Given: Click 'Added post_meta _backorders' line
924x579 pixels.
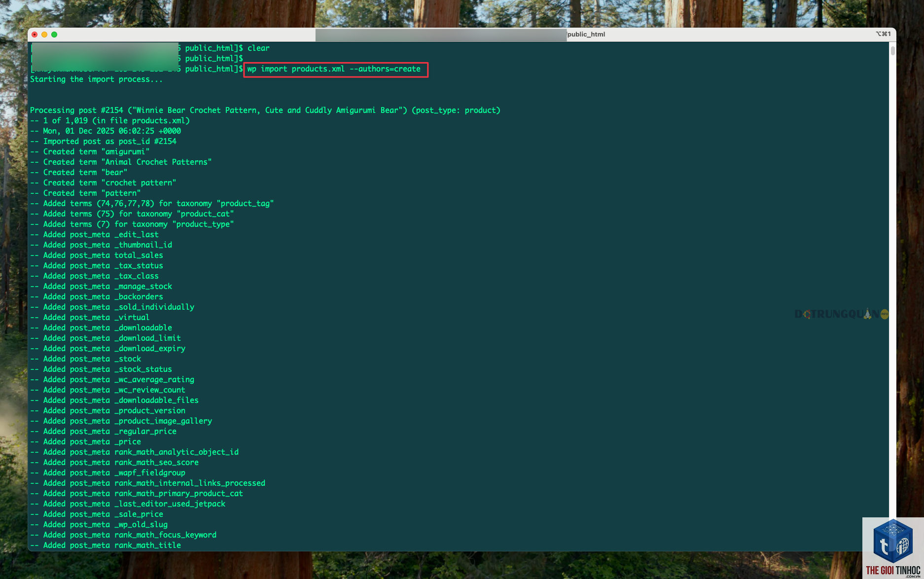Looking at the screenshot, I should pyautogui.click(x=97, y=297).
